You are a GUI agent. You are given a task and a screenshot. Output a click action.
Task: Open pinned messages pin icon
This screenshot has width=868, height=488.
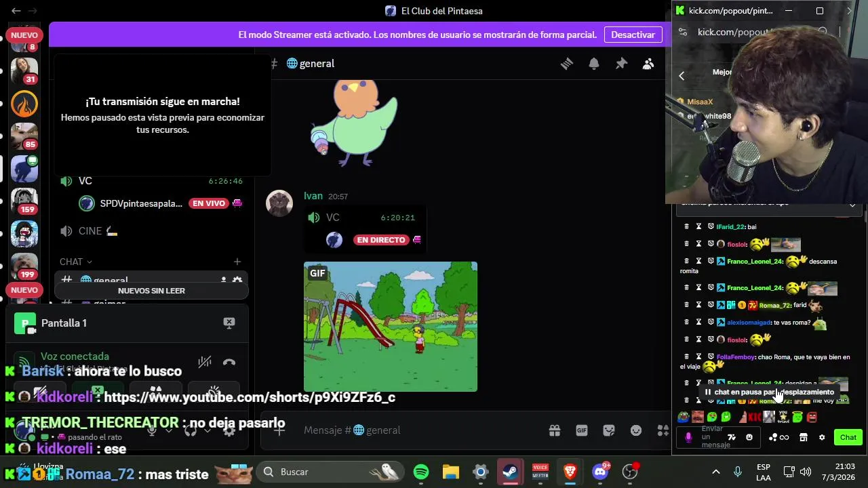621,64
